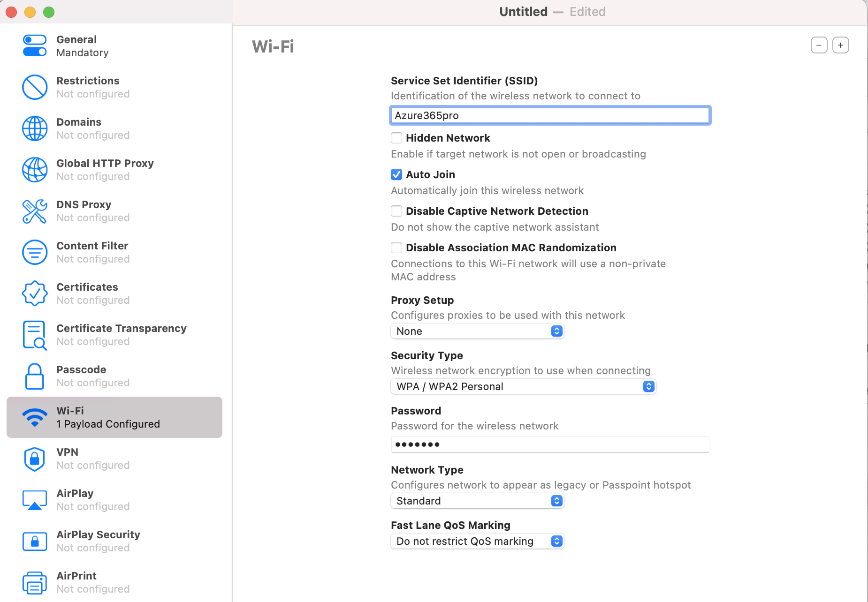This screenshot has width=868, height=602.
Task: Select the VPN shield icon
Action: pyautogui.click(x=35, y=459)
